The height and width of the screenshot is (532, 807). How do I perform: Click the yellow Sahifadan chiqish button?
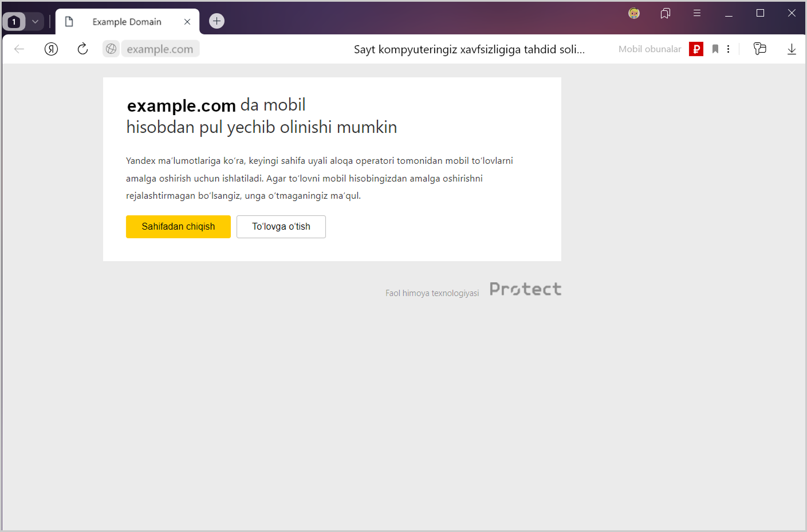(x=178, y=227)
